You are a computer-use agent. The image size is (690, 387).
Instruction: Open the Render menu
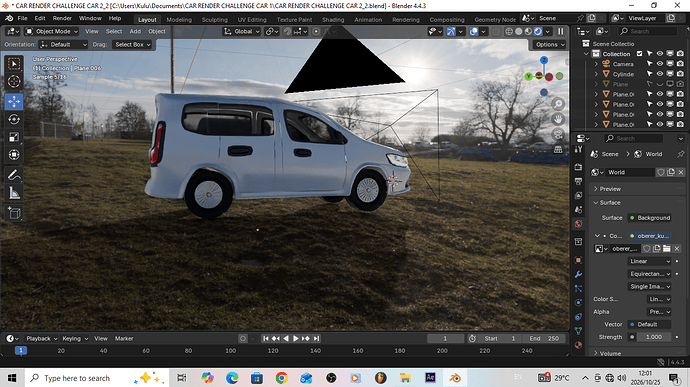[x=62, y=18]
